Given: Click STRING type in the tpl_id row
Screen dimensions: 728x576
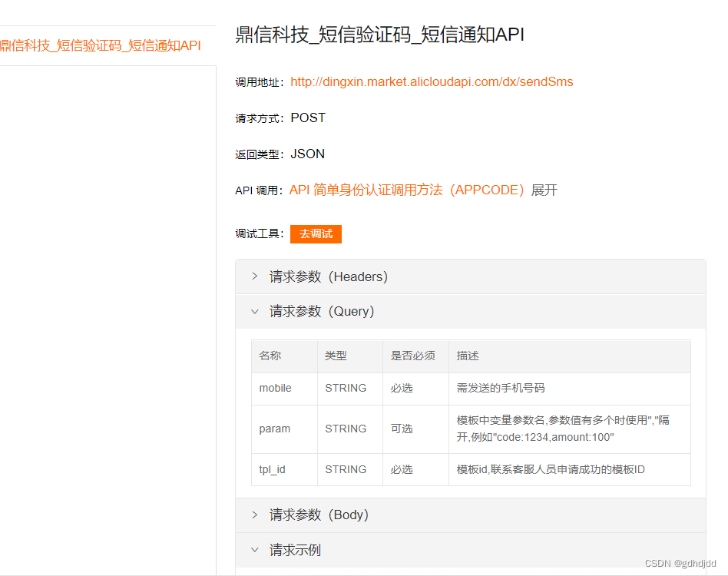Looking at the screenshot, I should click(346, 470).
